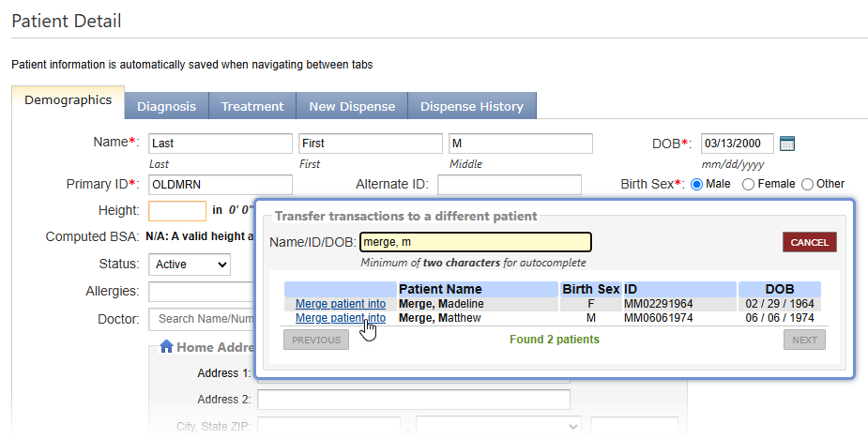This screenshot has width=868, height=439.
Task: Click the Name/ID/DOB autocomplete field
Action: coord(476,242)
